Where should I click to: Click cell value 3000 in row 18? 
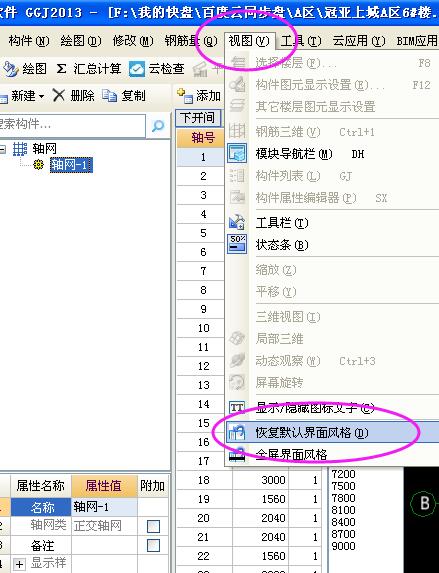(261, 480)
